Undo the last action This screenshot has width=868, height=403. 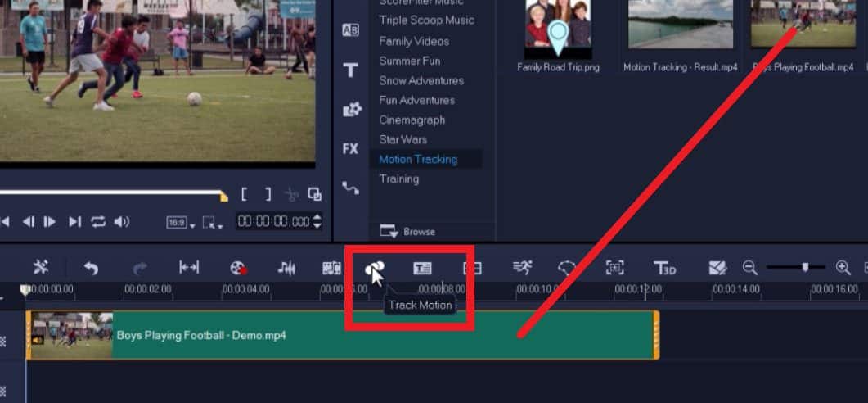91,268
